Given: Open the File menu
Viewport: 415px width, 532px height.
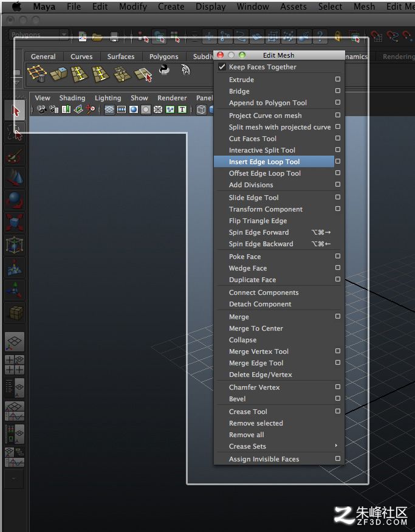Looking at the screenshot, I should pos(74,7).
